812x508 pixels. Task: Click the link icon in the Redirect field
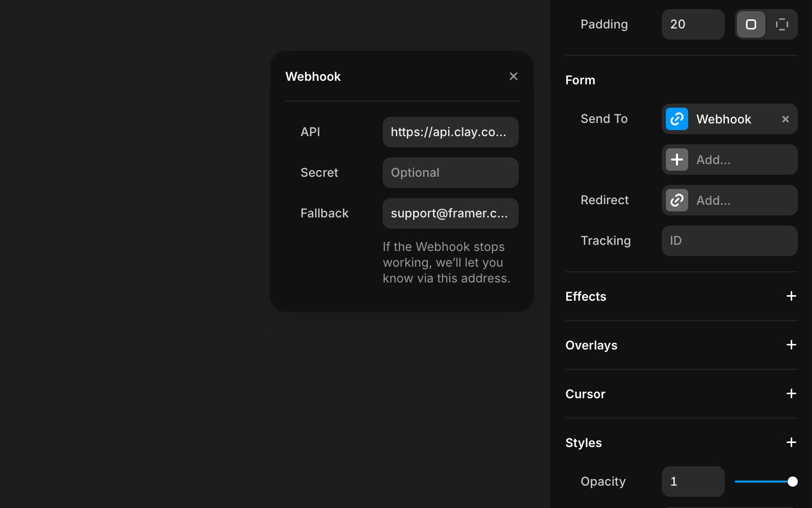pyautogui.click(x=676, y=200)
